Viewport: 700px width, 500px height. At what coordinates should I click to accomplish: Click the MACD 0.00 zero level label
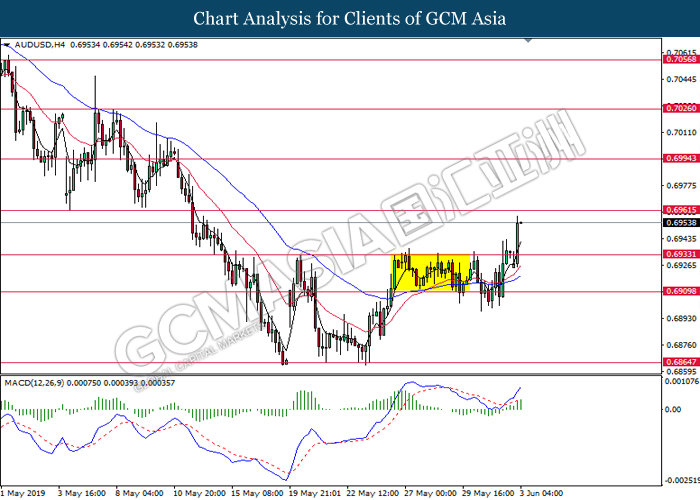[x=673, y=409]
